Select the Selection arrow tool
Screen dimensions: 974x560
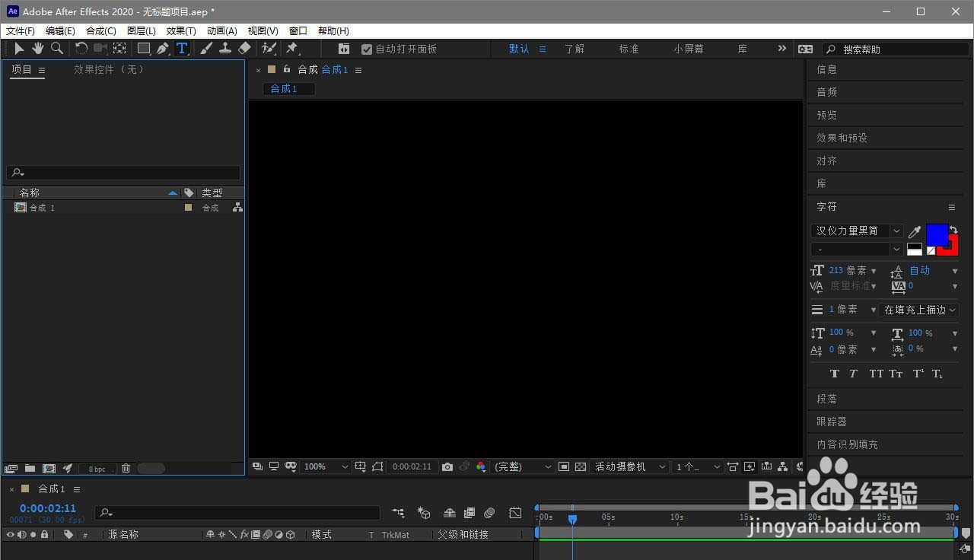(19, 49)
